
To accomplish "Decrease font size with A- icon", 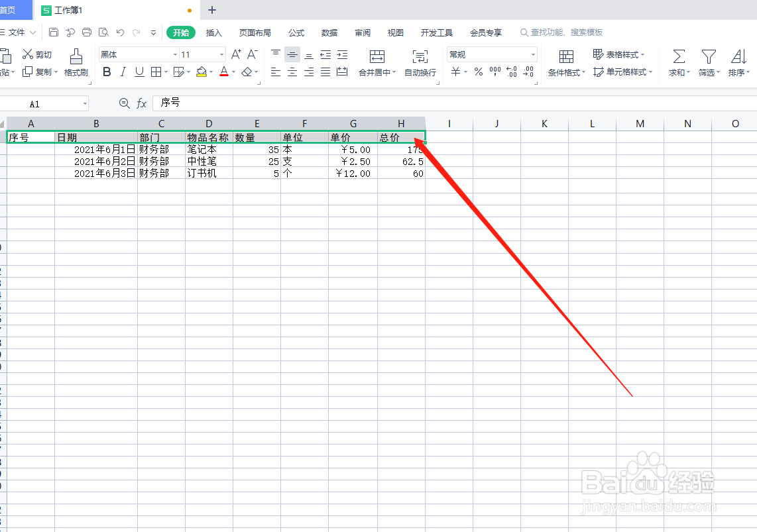I will point(252,54).
